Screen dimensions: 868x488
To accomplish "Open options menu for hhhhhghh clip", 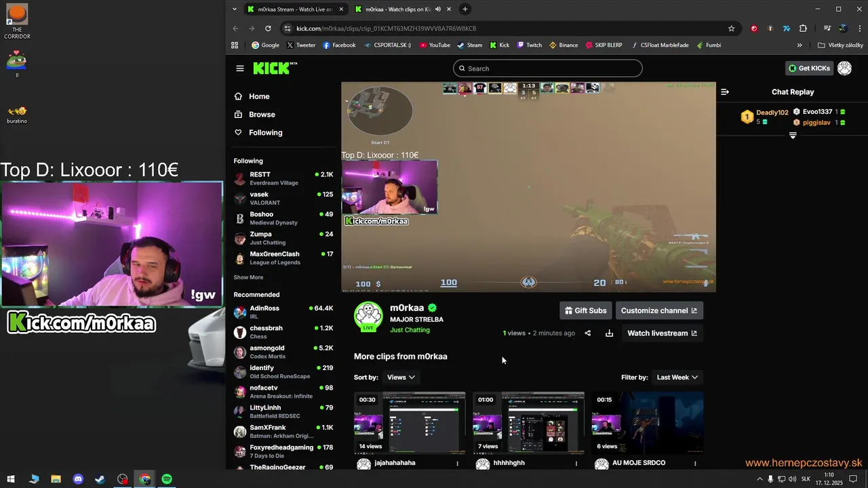I will point(576,464).
